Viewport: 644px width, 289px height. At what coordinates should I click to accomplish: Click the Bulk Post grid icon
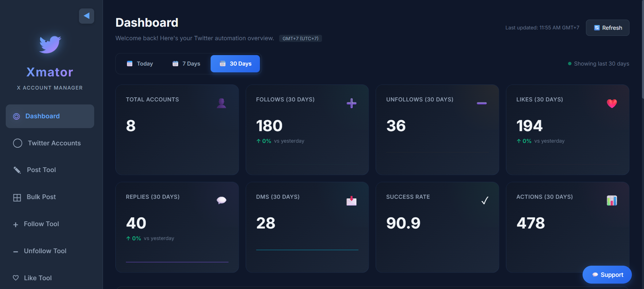click(17, 198)
